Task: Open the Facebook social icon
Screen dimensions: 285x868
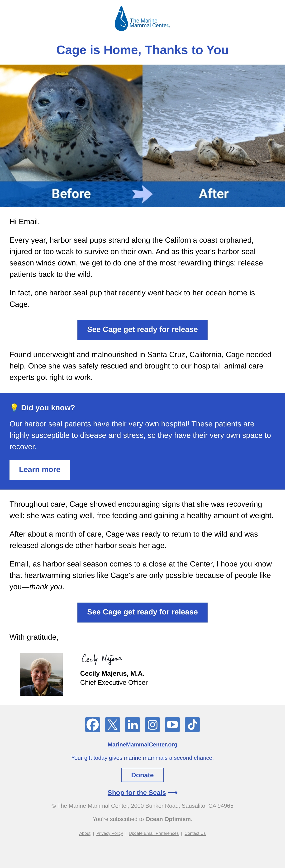Action: click(93, 724)
